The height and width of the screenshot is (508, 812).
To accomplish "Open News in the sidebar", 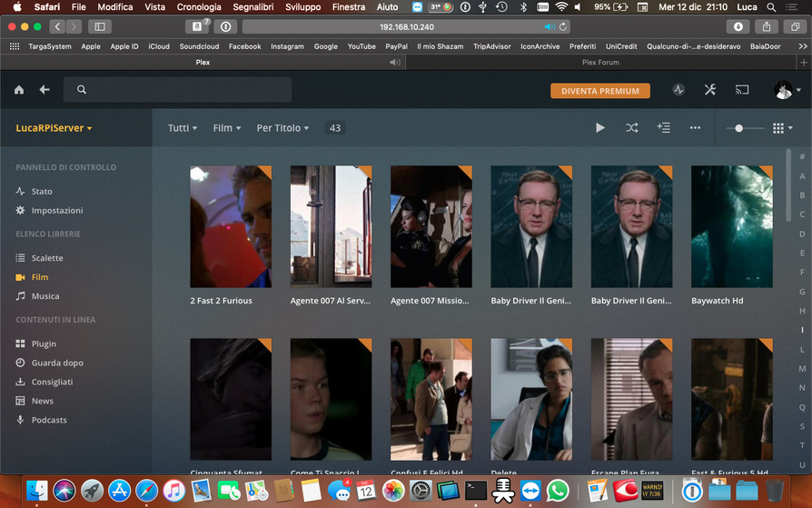I will 35,401.
